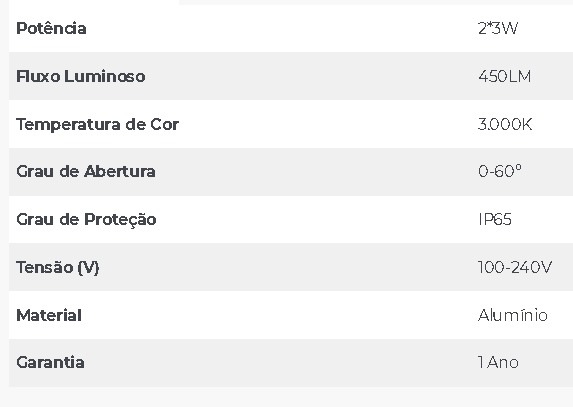Image resolution: width=573 pixels, height=407 pixels.
Task: Click the Material row label
Action: 49,315
